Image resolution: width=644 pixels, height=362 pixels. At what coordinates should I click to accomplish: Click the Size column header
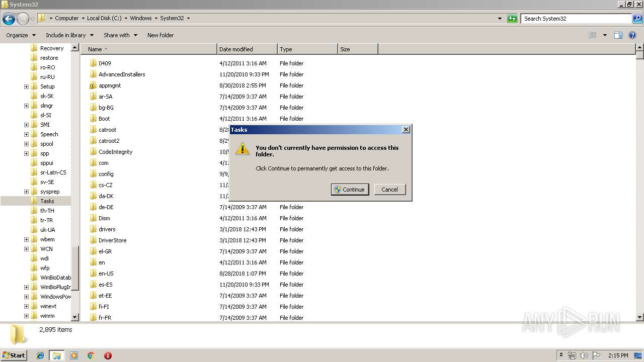tap(358, 49)
